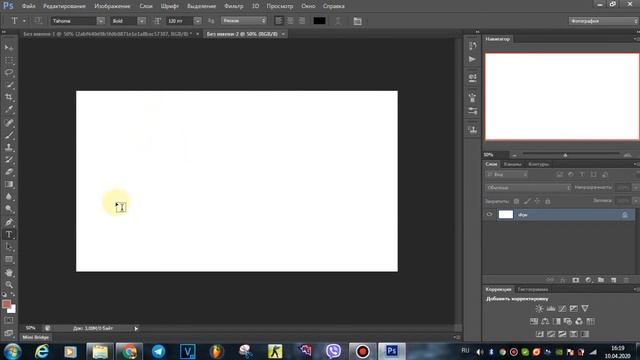Switch to the Гистограмма tab
Image resolution: width=640 pixels, height=360 pixels.
[x=533, y=289]
